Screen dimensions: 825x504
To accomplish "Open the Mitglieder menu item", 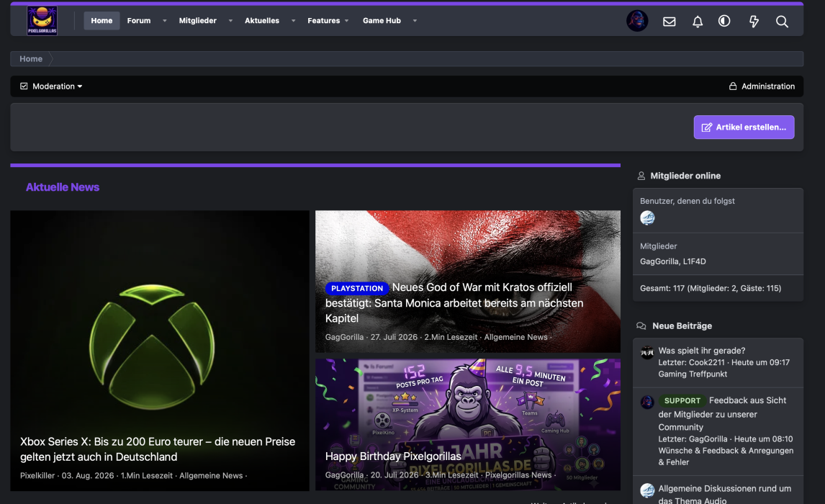I will [x=198, y=20].
